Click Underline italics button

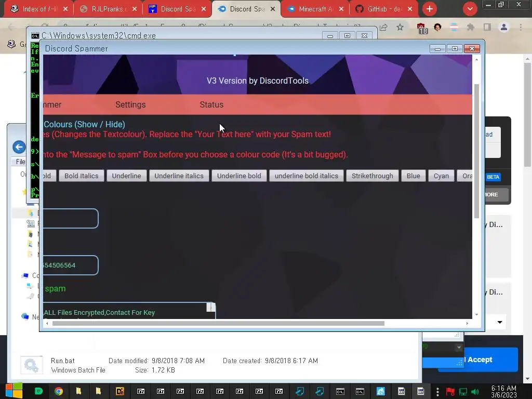[x=179, y=176]
